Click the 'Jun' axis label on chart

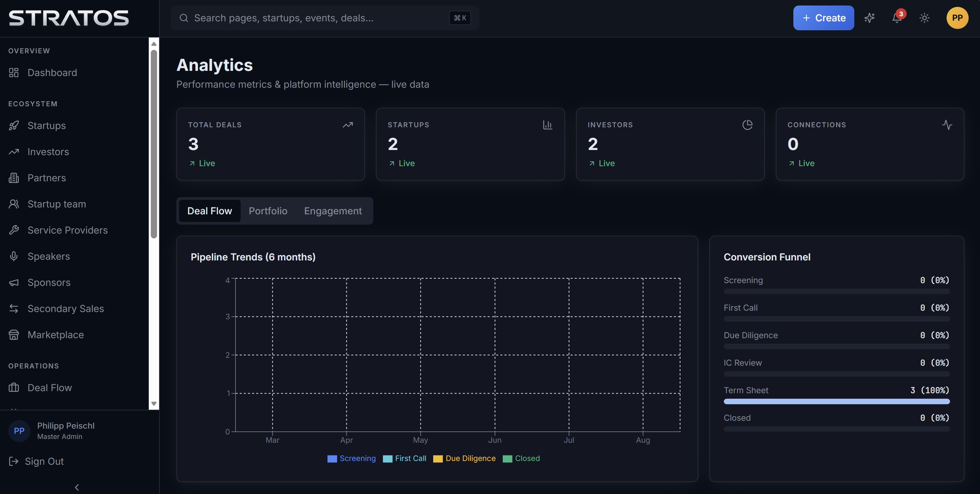pyautogui.click(x=494, y=440)
